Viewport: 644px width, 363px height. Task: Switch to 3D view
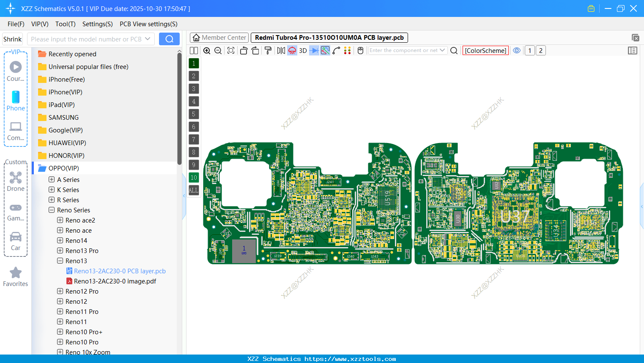click(x=303, y=50)
